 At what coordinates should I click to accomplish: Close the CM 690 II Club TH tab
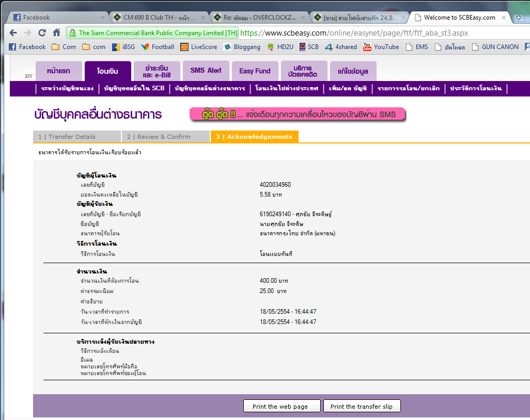[203, 18]
